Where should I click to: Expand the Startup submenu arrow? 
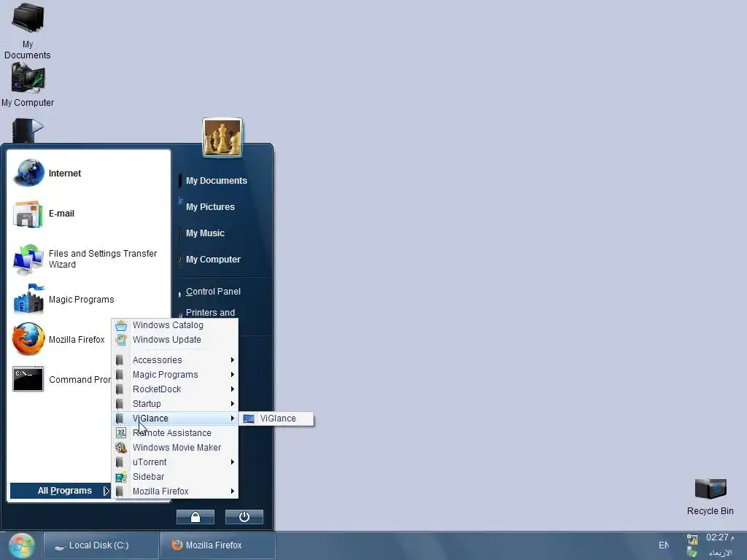(233, 404)
